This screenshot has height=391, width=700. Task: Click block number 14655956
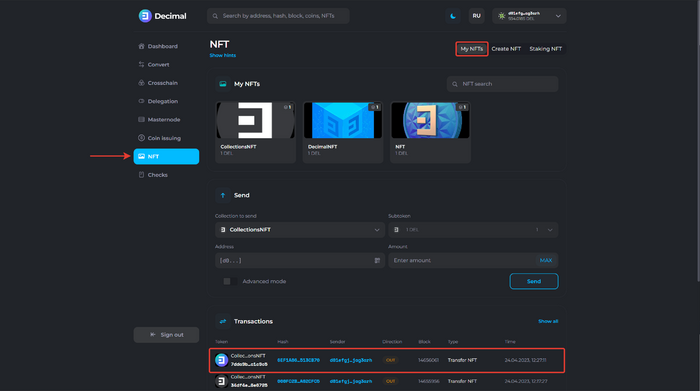coord(428,382)
